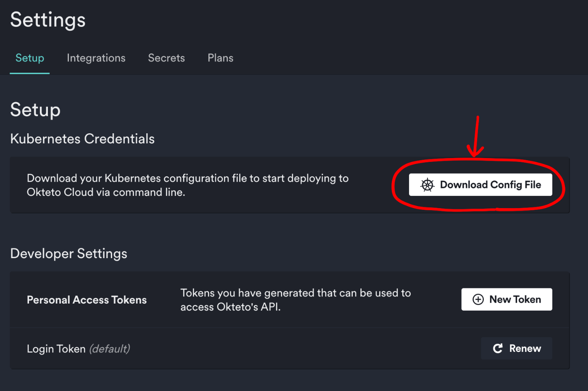Click the plus circle icon on New Token
The height and width of the screenshot is (391, 588).
[x=478, y=299]
